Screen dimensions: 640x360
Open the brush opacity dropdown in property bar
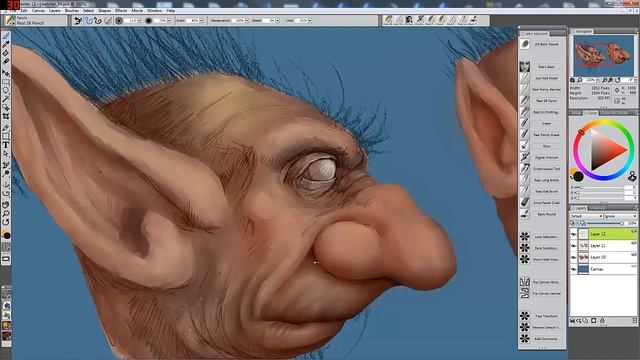[x=169, y=20]
